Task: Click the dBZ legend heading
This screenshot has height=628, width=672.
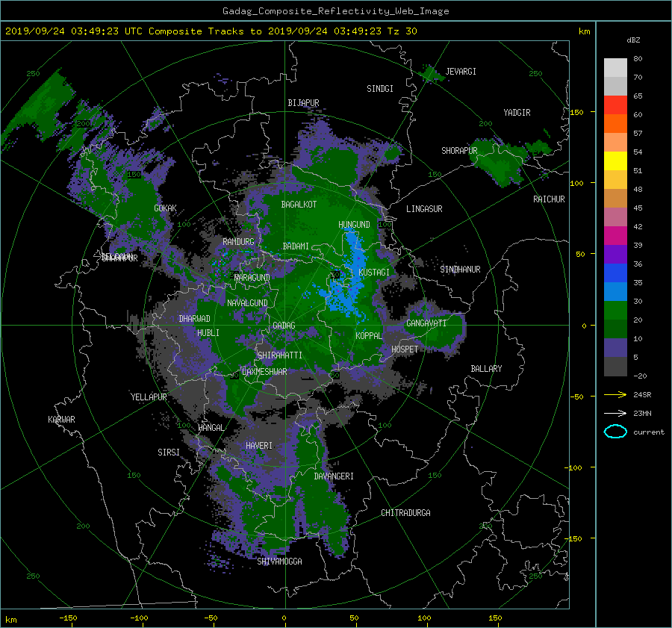Action: [633, 40]
